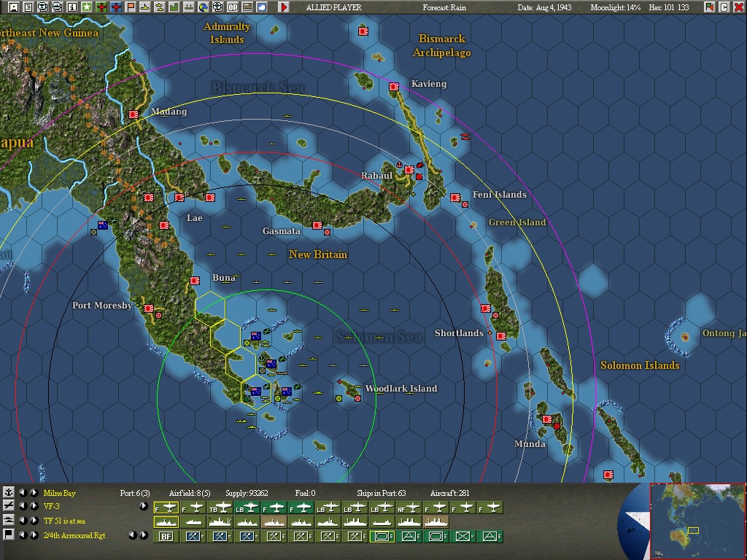This screenshot has width=747, height=560.
Task: Click the crosshair target toolbar icon
Action: pos(217,7)
